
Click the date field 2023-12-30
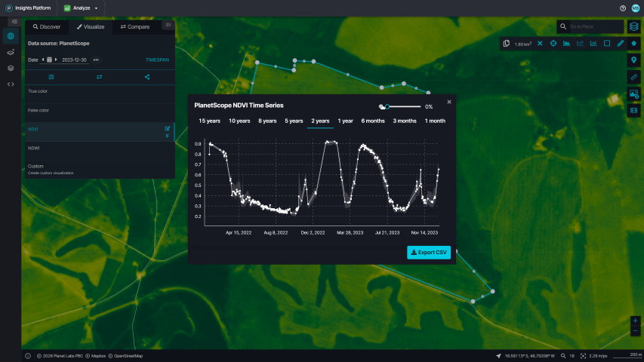coord(74,60)
